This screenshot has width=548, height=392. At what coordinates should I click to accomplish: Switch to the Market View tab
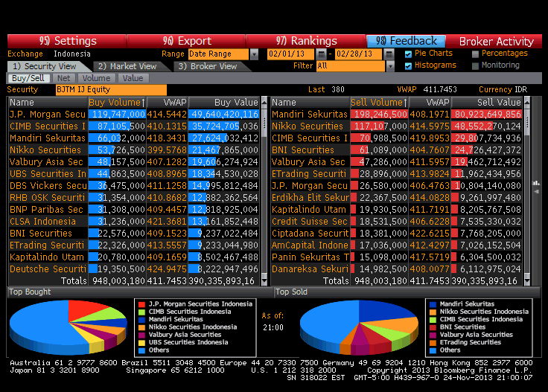click(127, 66)
